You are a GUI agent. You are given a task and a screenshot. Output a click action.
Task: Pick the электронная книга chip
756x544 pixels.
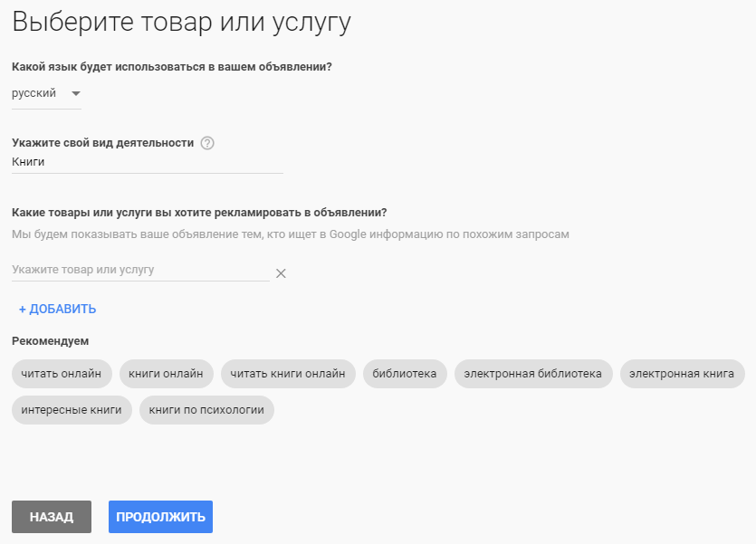(x=683, y=374)
